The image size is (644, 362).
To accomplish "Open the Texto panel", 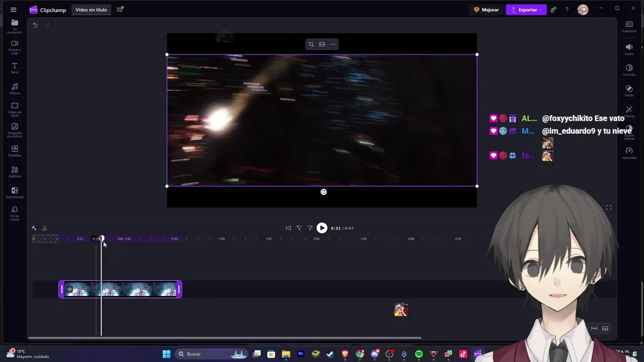I will (x=15, y=68).
